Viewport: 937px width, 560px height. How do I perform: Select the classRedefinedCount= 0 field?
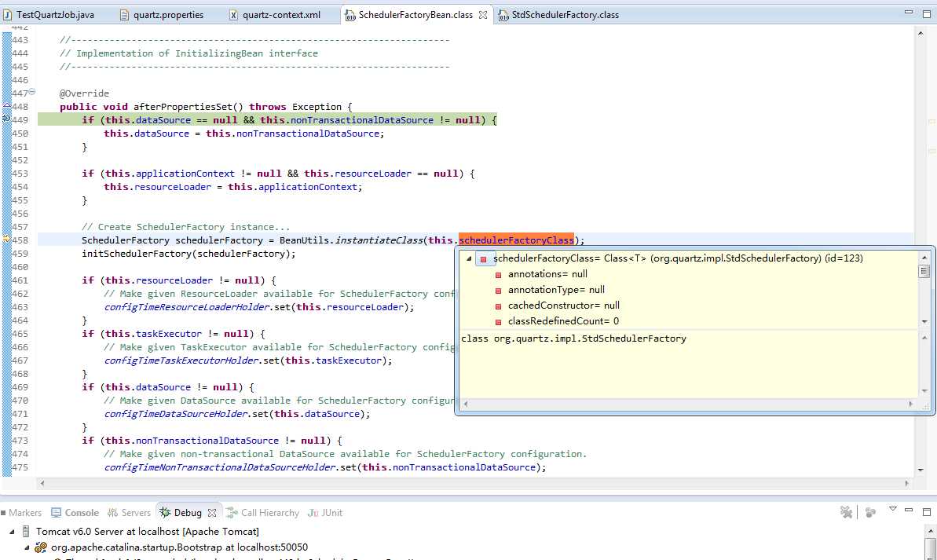563,321
